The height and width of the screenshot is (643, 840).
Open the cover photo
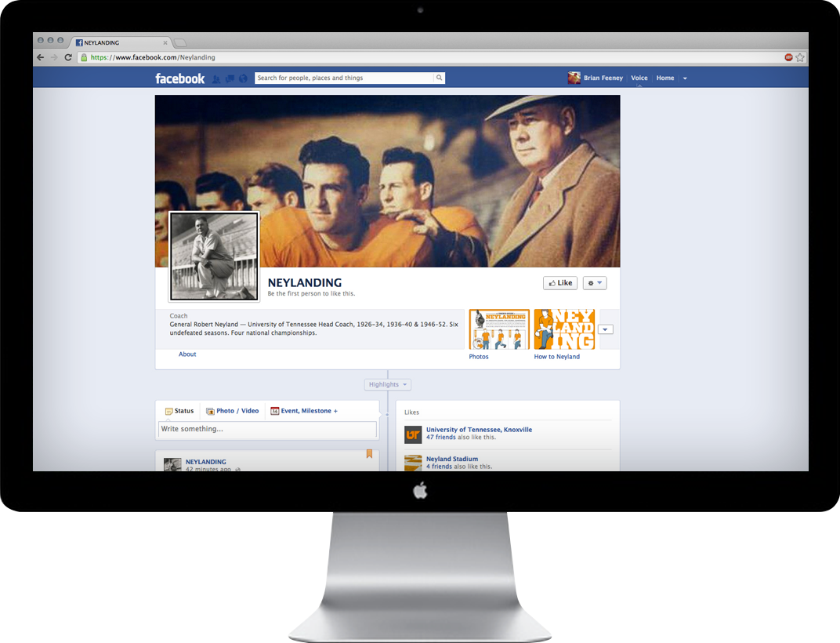pos(387,180)
